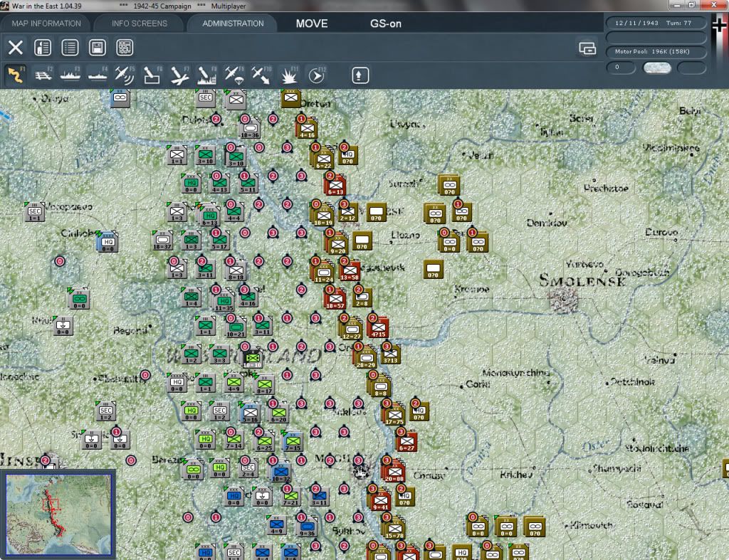Open the bulleted list preferences icon
The width and height of the screenshot is (729, 560).
point(70,48)
